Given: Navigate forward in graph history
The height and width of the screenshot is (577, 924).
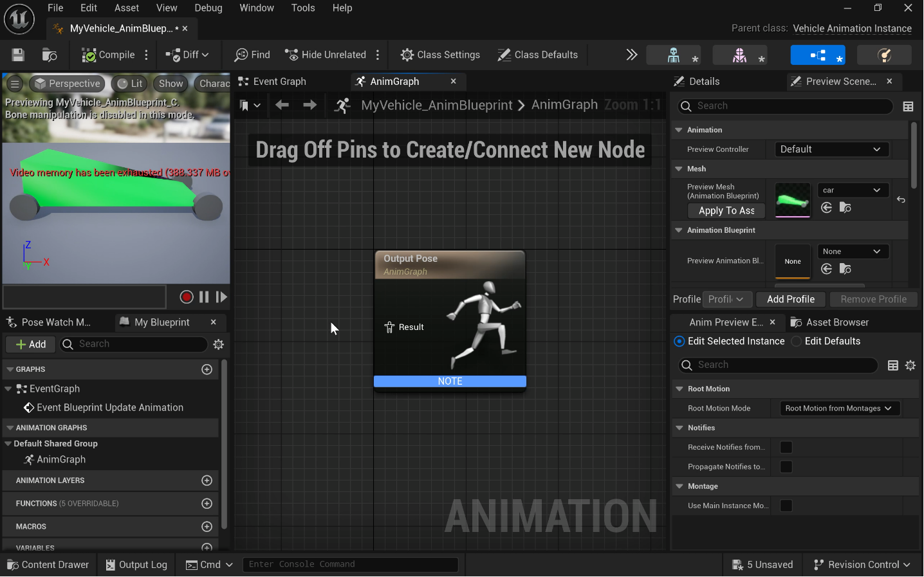Looking at the screenshot, I should [x=310, y=105].
